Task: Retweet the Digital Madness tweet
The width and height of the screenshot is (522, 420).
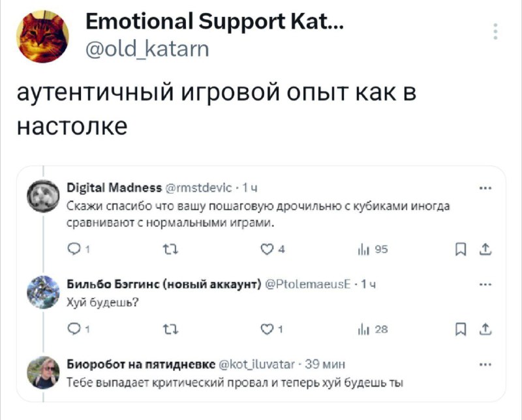Action: (170, 249)
